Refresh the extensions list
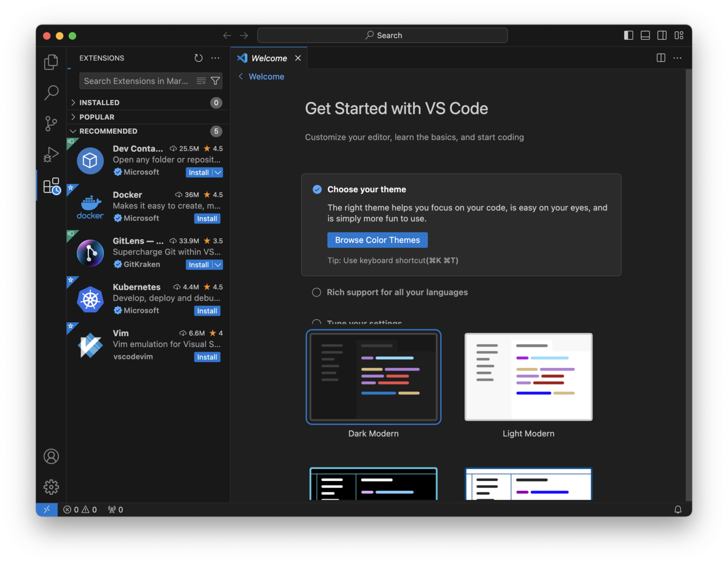Screen dimensions: 728x564 [x=199, y=58]
